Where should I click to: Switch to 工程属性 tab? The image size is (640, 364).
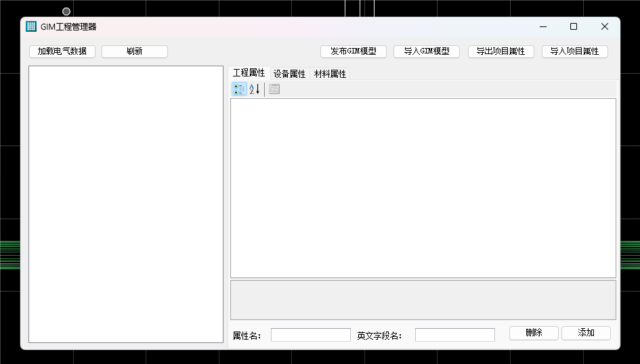(x=249, y=73)
